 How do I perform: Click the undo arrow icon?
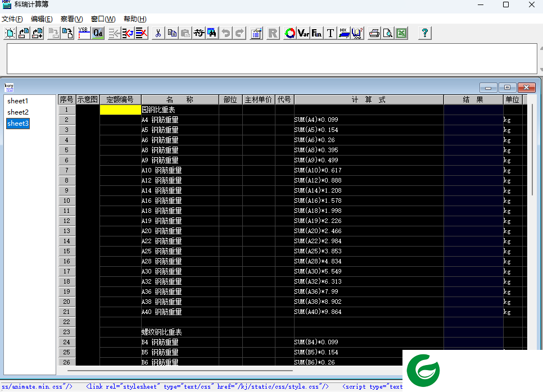point(226,33)
